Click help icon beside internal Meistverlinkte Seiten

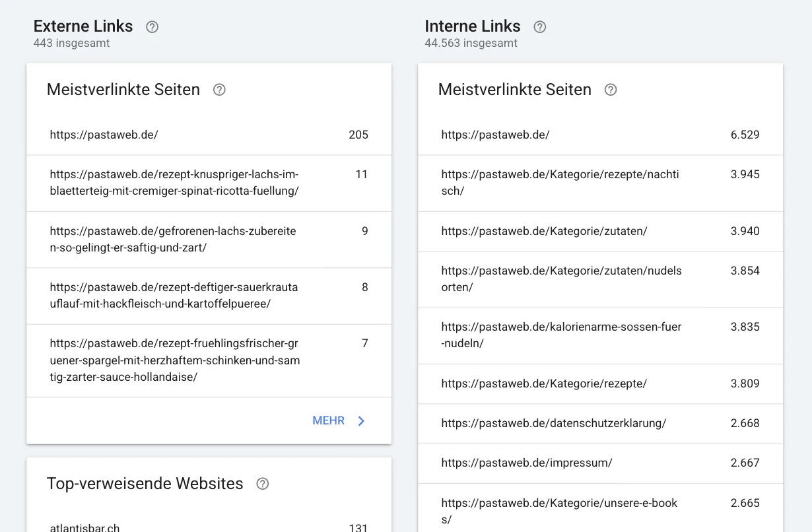click(611, 90)
